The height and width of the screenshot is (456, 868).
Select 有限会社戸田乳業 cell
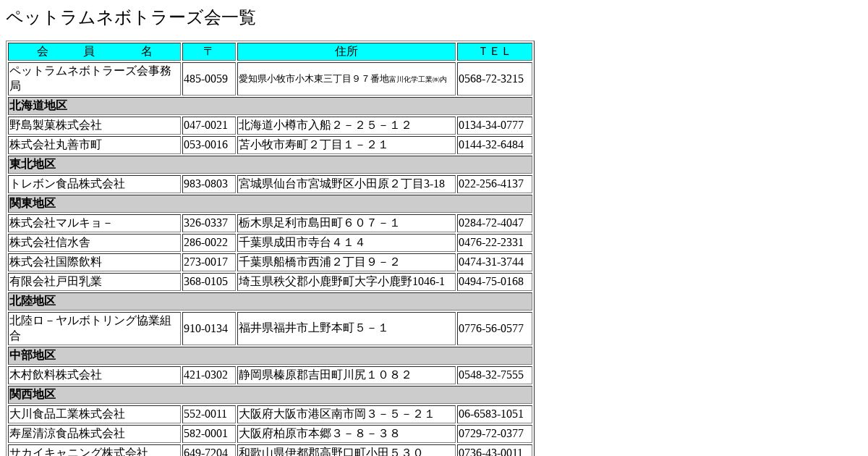pos(95,282)
